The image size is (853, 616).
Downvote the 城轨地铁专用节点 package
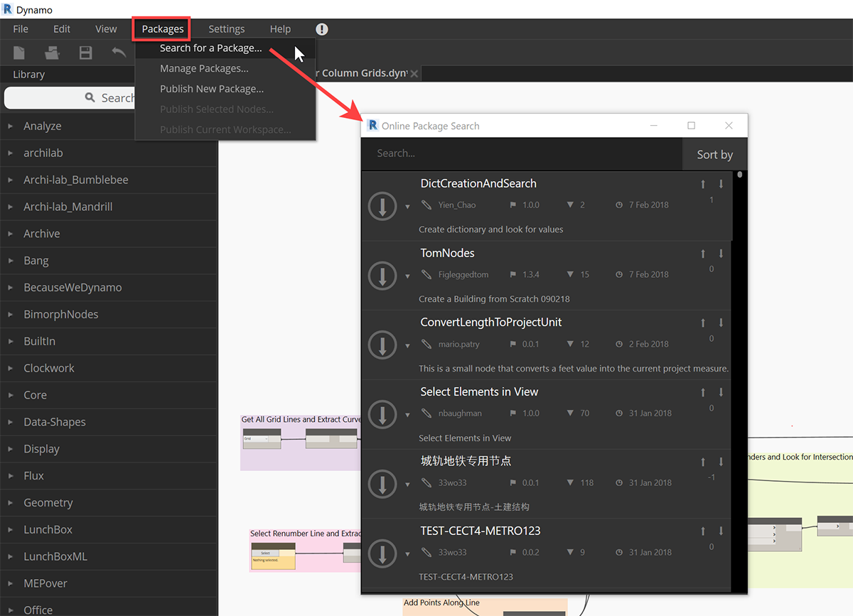[721, 462]
